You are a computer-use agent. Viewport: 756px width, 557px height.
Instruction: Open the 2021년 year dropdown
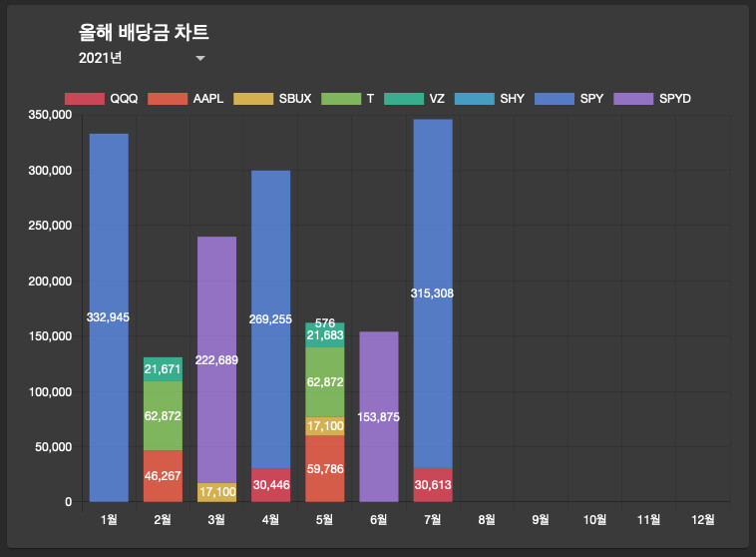(x=143, y=58)
